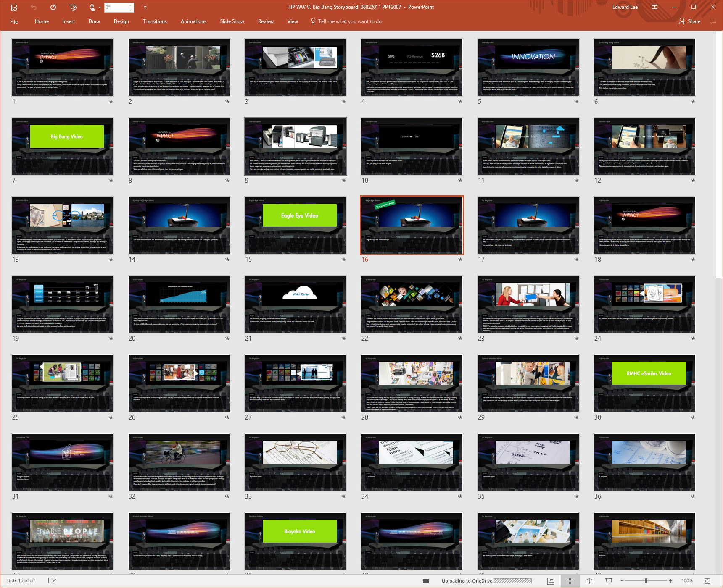The image size is (723, 588).
Task: Select the Slide Sorter view button
Action: tap(570, 581)
